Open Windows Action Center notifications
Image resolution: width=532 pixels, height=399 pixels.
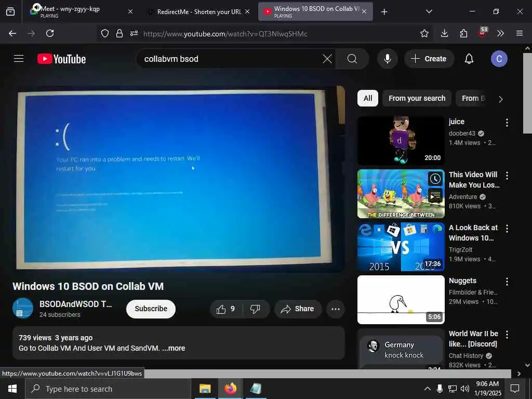[515, 389]
